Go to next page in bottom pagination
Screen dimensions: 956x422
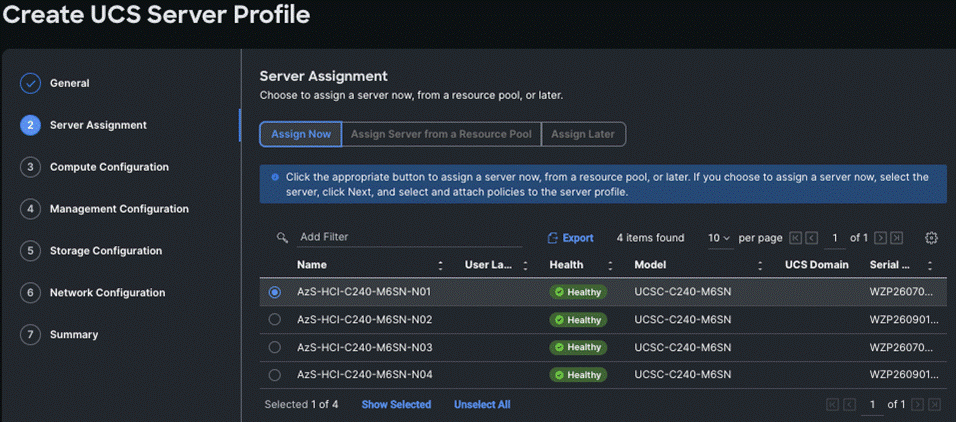tap(918, 404)
